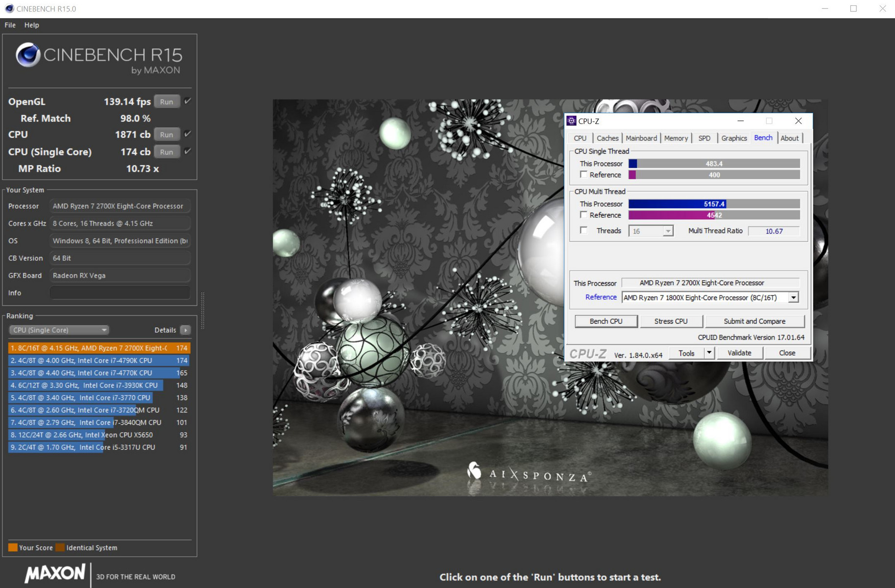
Task: Click the Multi Thread Reference bar
Action: [714, 215]
